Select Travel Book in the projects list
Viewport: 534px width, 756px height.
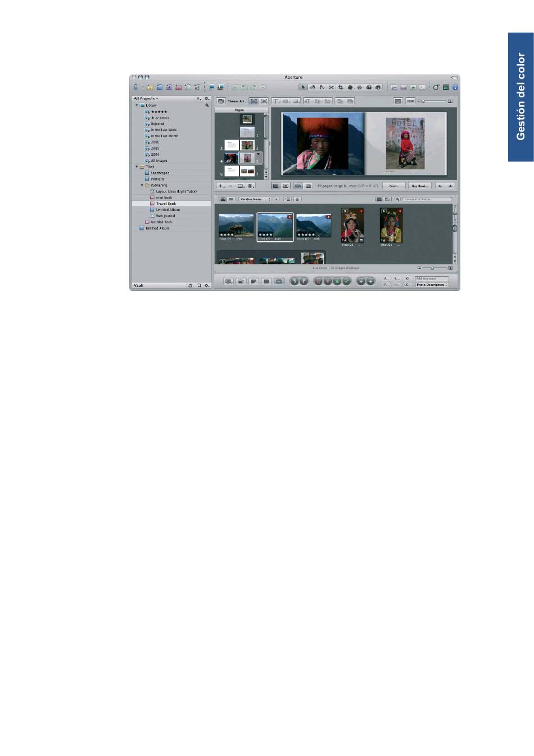pyautogui.click(x=166, y=204)
